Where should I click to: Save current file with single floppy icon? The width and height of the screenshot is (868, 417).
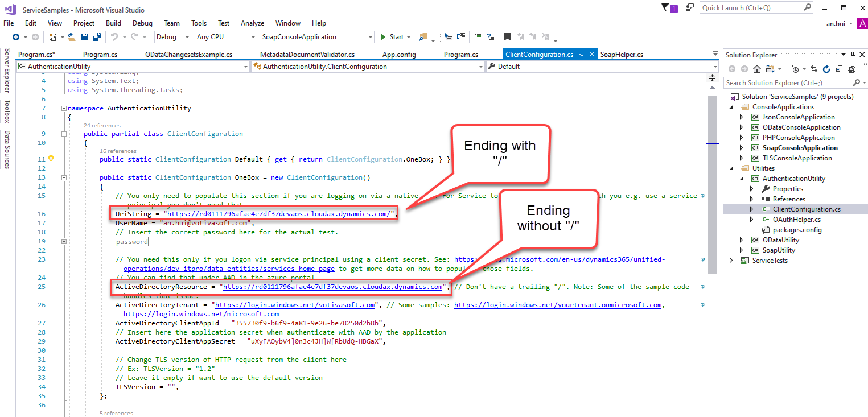click(x=85, y=37)
